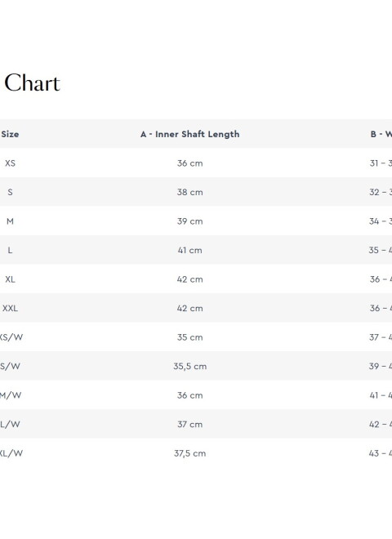392x539 pixels.
Task: Click the XS/W size label
Action: click(x=11, y=337)
